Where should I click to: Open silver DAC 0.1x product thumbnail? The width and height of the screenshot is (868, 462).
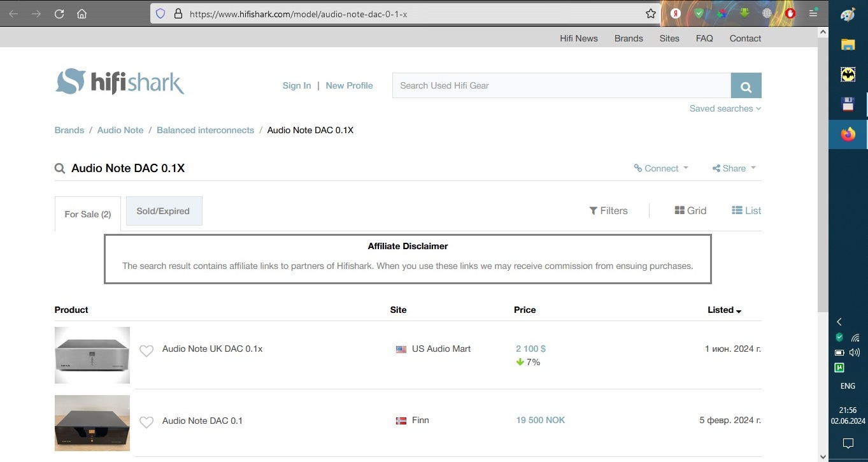click(x=92, y=355)
